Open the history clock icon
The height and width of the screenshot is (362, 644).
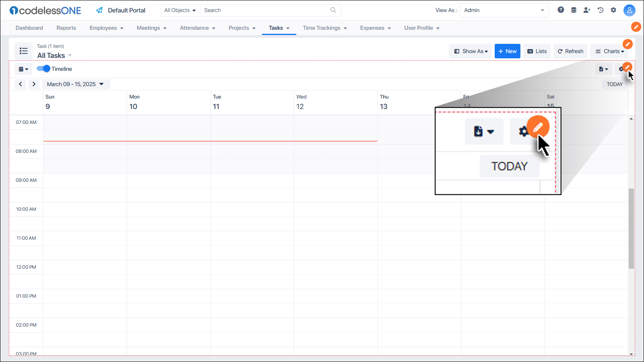tap(601, 10)
